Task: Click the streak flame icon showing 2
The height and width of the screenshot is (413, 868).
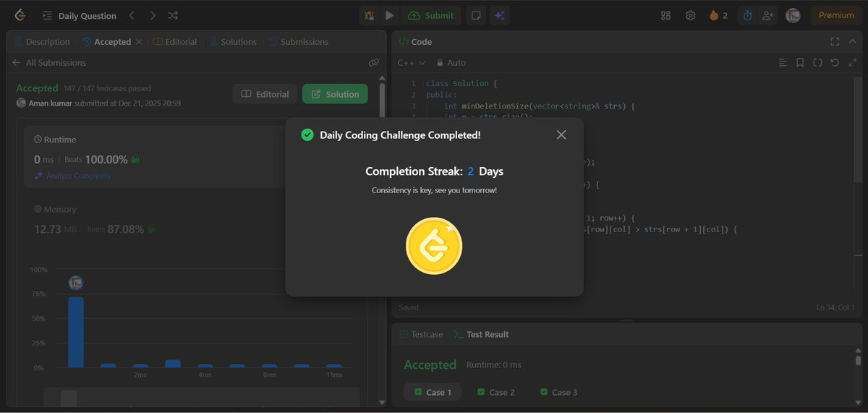Action: click(718, 15)
